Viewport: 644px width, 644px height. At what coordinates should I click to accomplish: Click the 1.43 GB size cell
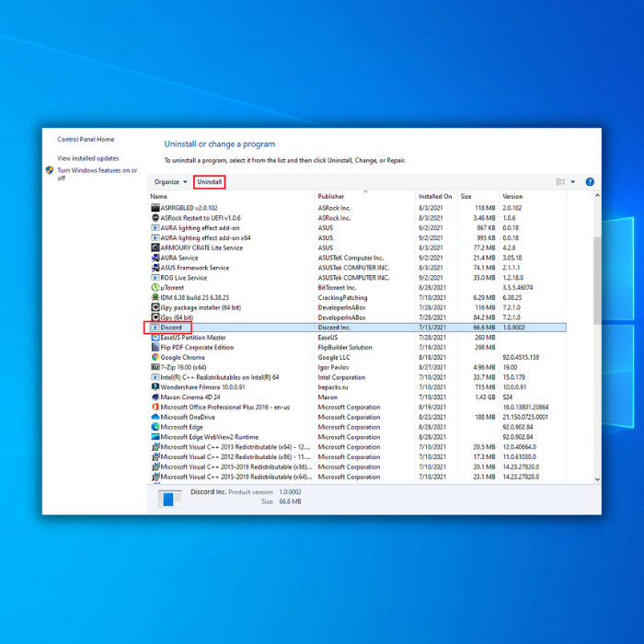pyautogui.click(x=485, y=397)
